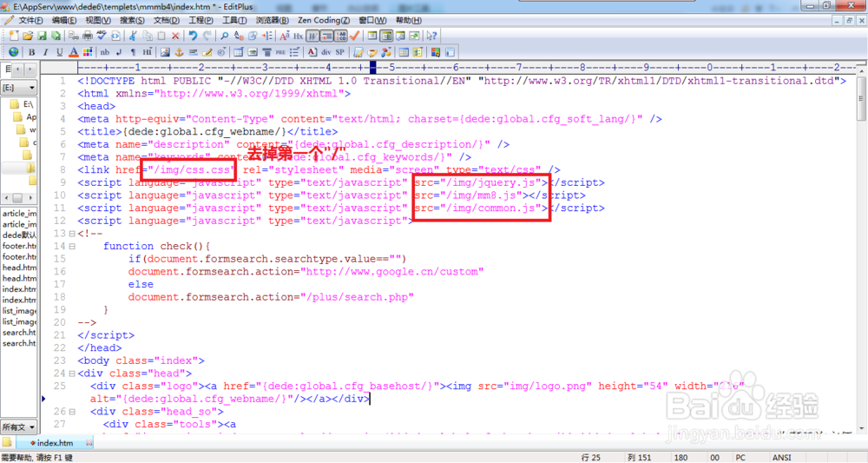Open font color A icon
This screenshot has width=868, height=463.
click(x=74, y=52)
